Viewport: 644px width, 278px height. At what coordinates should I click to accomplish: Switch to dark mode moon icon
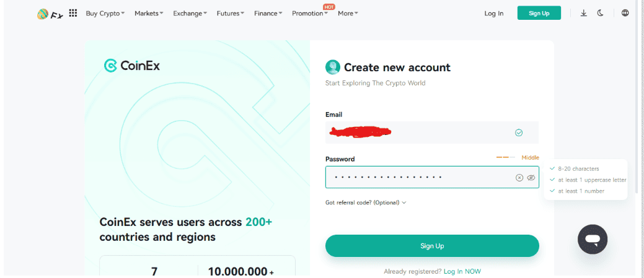(x=600, y=13)
